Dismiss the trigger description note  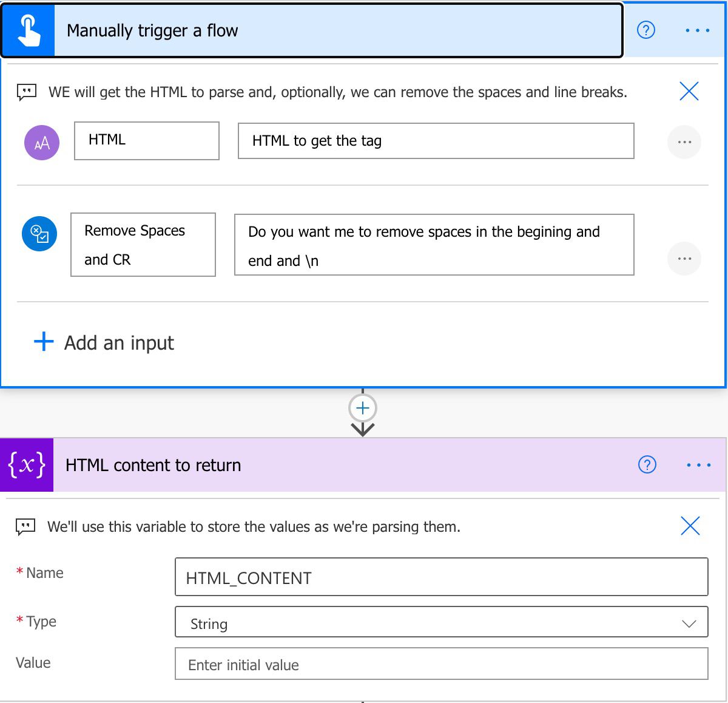tap(689, 92)
